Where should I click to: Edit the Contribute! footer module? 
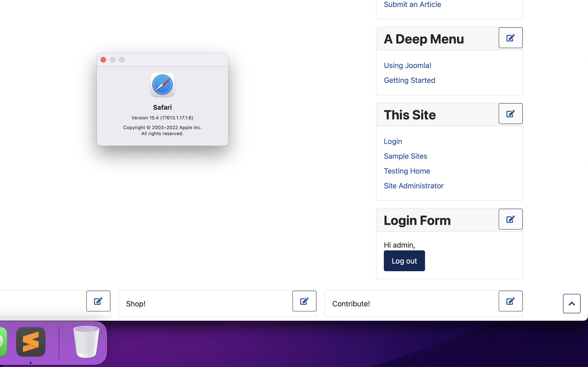click(x=510, y=301)
